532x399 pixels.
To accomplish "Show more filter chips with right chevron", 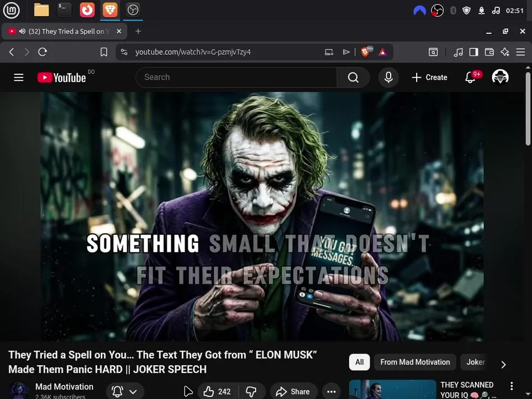I will pyautogui.click(x=504, y=364).
